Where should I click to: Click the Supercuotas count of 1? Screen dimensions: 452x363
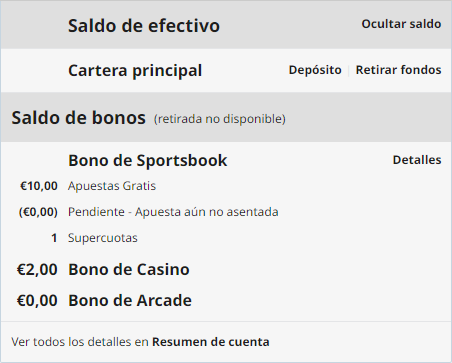click(54, 238)
